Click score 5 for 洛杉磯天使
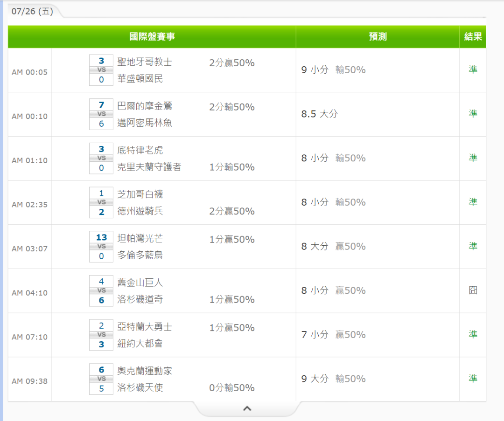 tap(101, 388)
